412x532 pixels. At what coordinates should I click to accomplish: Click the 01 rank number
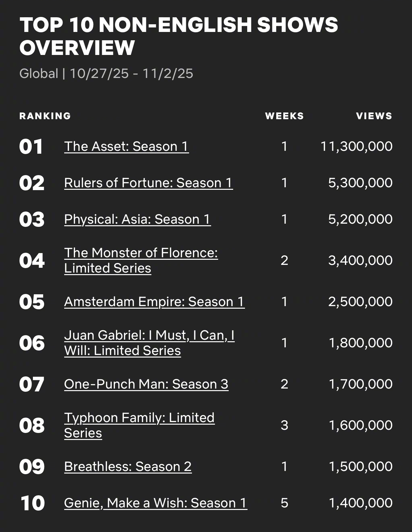31,147
